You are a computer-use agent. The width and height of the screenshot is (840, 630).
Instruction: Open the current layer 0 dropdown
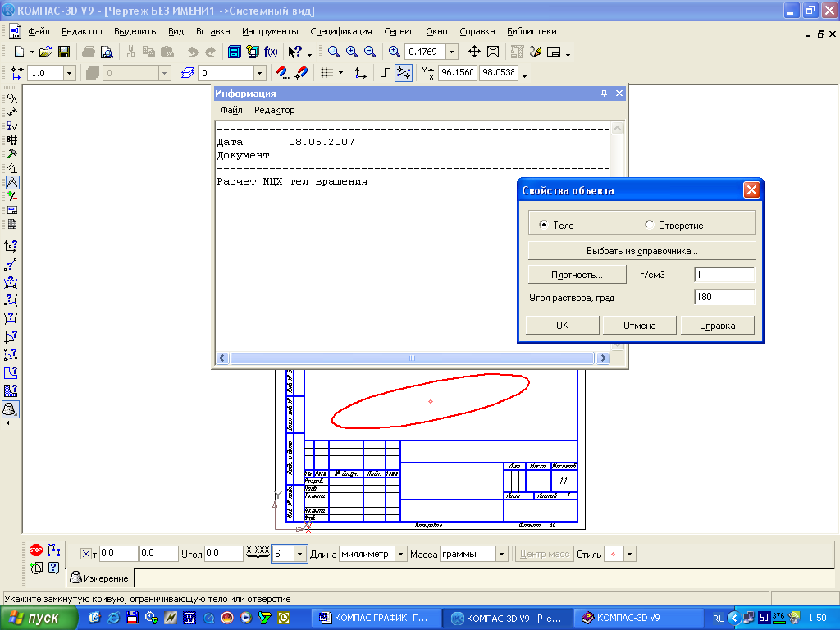[260, 73]
